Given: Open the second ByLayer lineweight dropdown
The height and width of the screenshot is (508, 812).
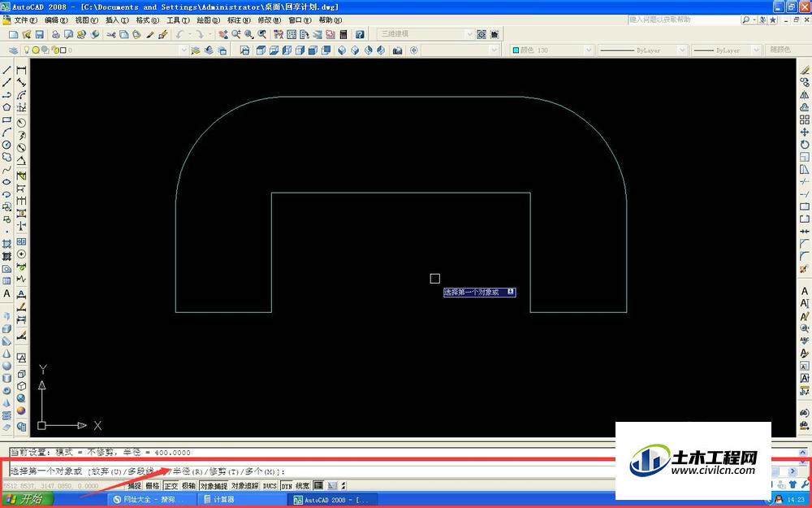Looking at the screenshot, I should [x=756, y=50].
